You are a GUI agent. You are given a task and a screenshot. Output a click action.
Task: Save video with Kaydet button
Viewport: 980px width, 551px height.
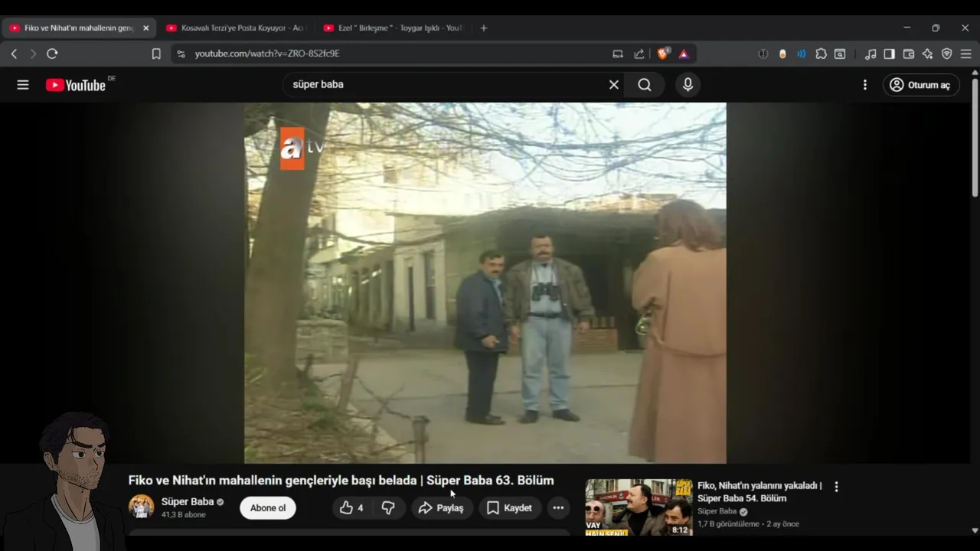tap(510, 507)
